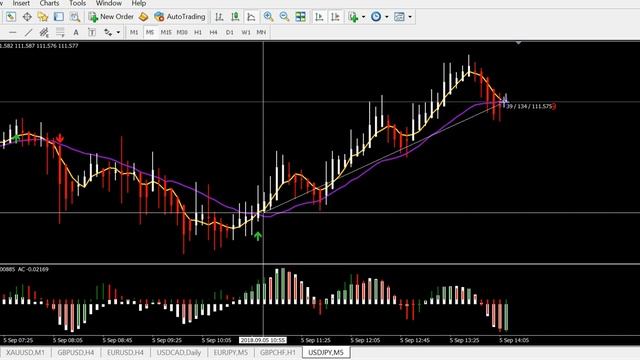
Task: Switch chart to bar chart style
Action: coord(219,17)
